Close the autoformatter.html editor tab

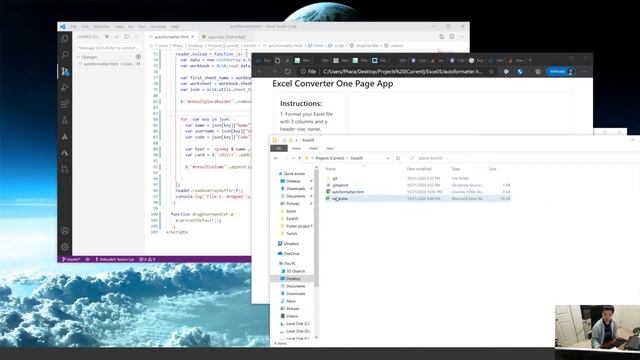tap(193, 37)
